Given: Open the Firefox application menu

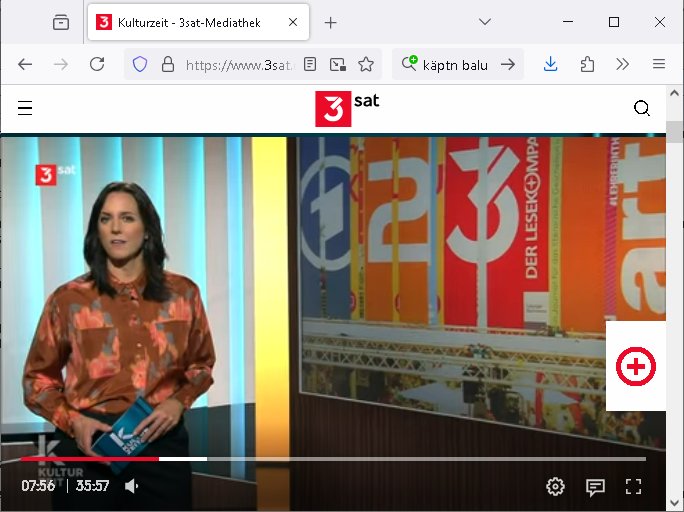Looking at the screenshot, I should (659, 64).
